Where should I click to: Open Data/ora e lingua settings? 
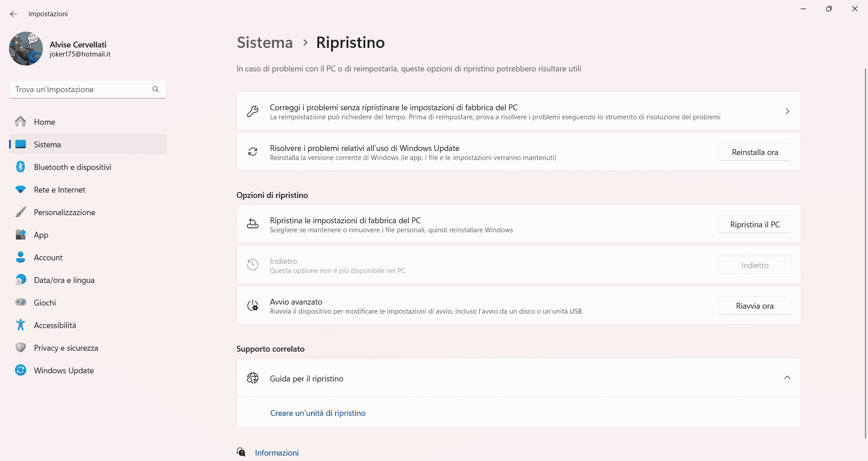(20, 280)
